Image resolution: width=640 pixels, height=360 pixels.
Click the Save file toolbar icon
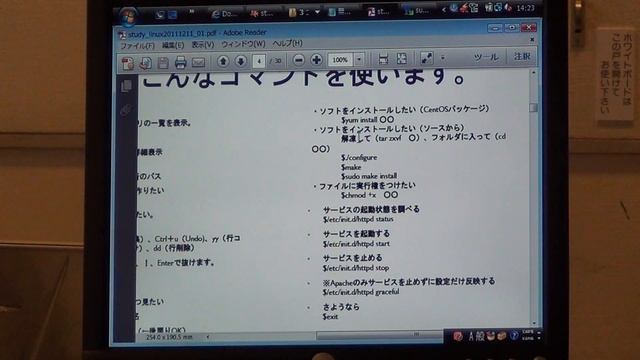click(x=163, y=62)
